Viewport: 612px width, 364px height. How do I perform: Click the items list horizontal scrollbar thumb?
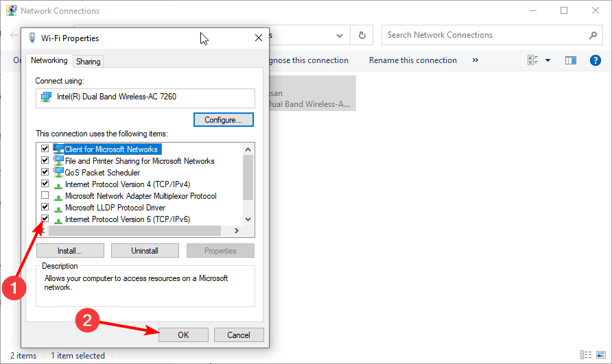tap(134, 230)
